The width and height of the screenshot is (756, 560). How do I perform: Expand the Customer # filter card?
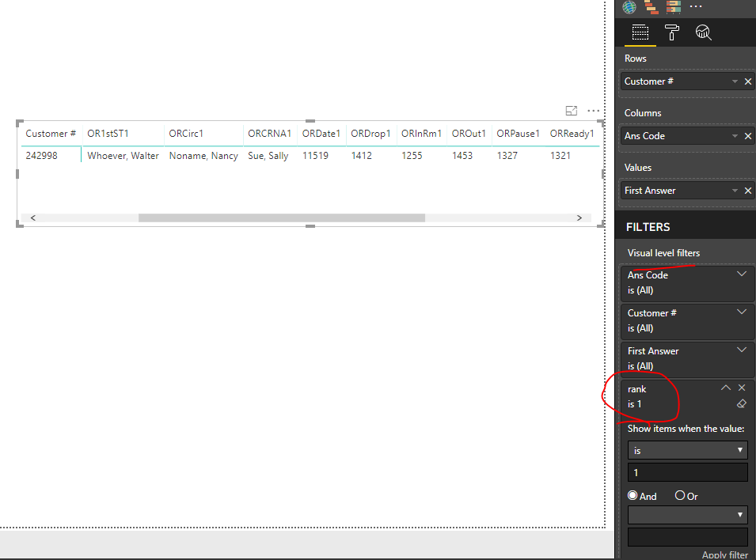coord(742,312)
